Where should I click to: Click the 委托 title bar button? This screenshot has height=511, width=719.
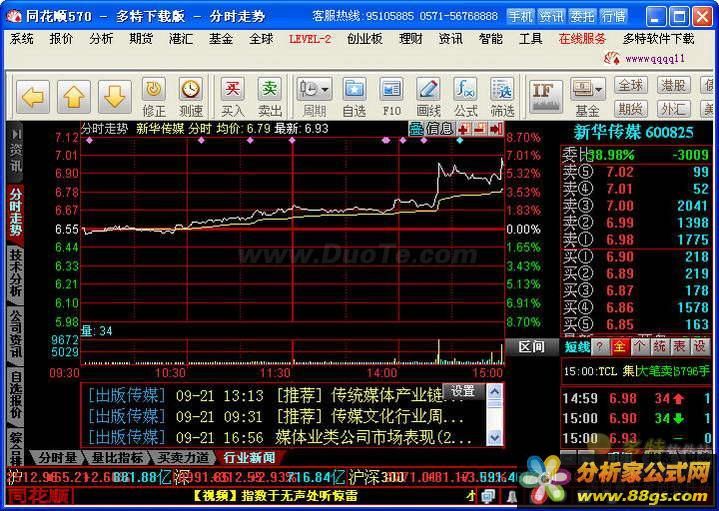(x=582, y=17)
